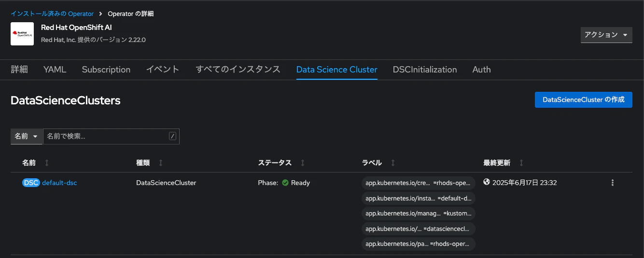Open the イベント tab
This screenshot has height=258, width=644.
[163, 70]
